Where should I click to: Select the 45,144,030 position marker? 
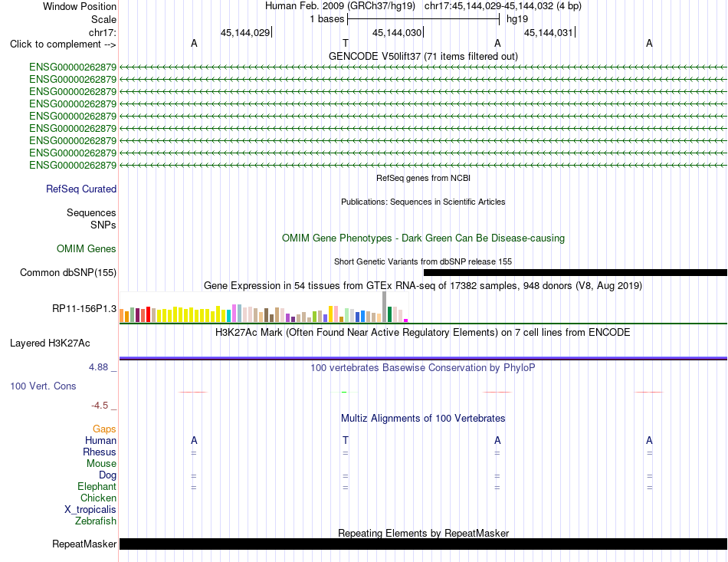tap(397, 32)
